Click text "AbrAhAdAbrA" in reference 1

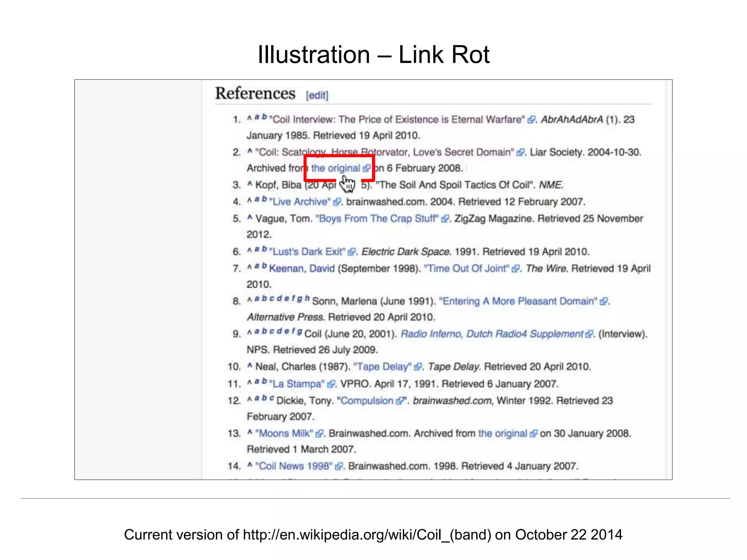(x=572, y=120)
